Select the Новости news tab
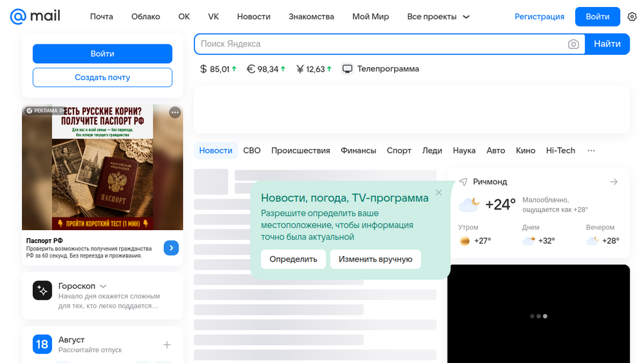Image resolution: width=644 pixels, height=363 pixels. [x=216, y=150]
